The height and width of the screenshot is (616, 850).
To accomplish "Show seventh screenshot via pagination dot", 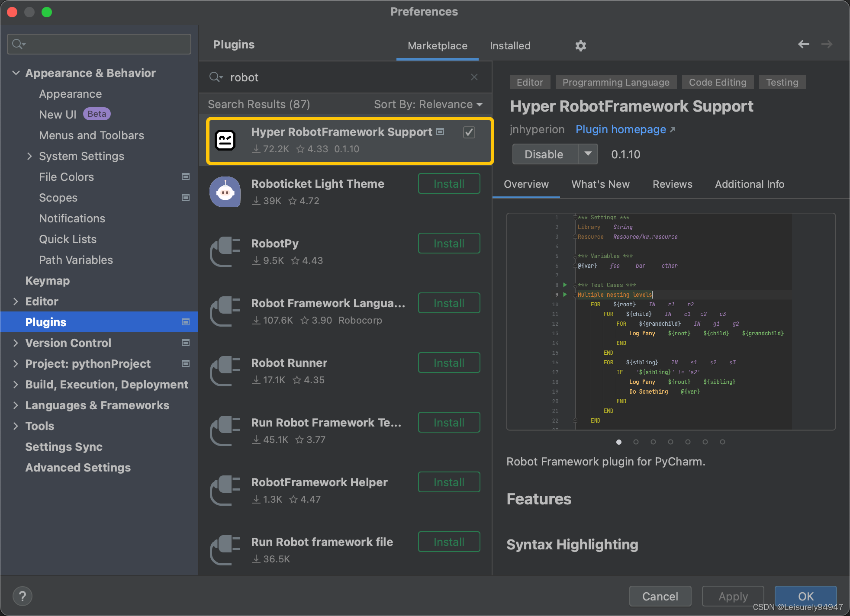I will coord(722,442).
